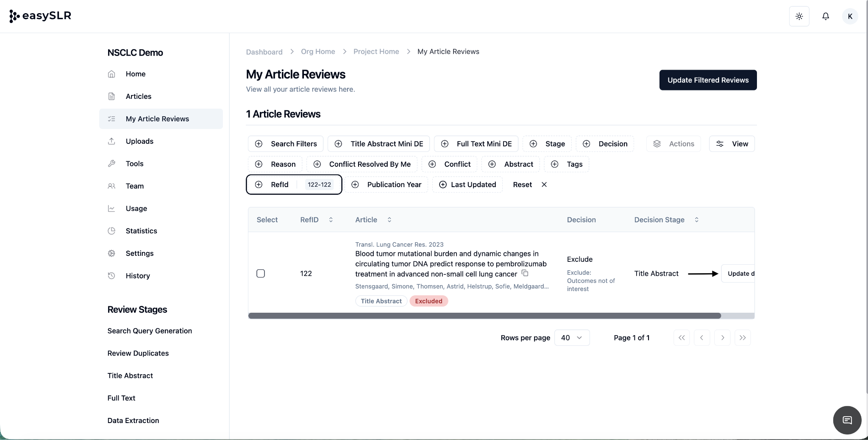Check the select box for article 122
This screenshot has height=440, width=868.
(261, 274)
